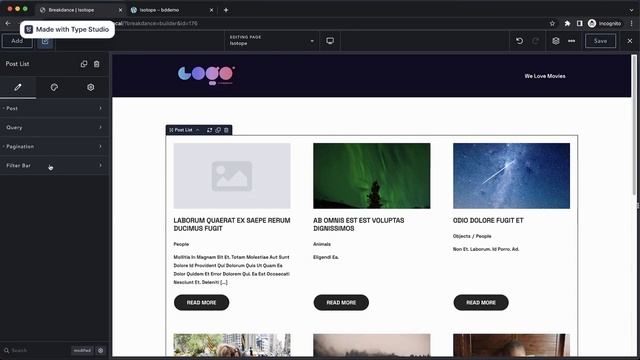Viewport: 640px width, 360px height.
Task: Toggle the browser side panel icon
Action: pyautogui.click(x=579, y=24)
